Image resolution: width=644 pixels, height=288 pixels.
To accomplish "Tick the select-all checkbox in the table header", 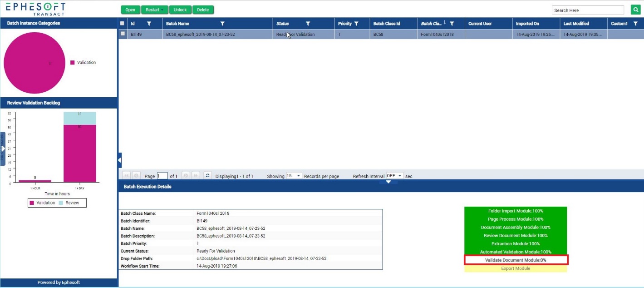I will pyautogui.click(x=122, y=24).
